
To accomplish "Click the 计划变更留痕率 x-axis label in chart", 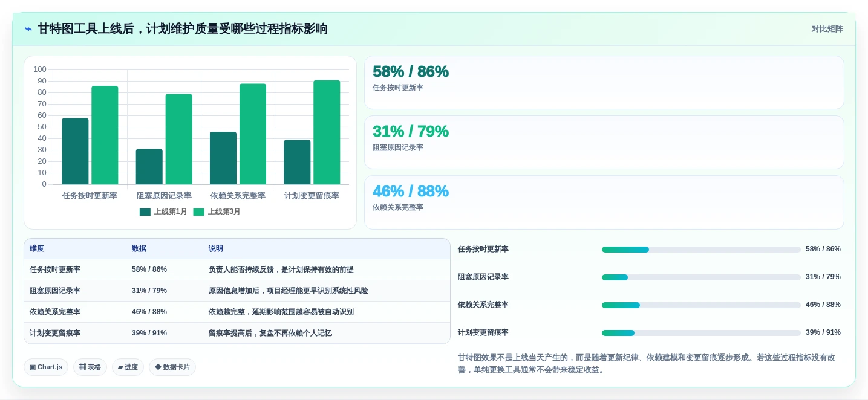I will pos(312,195).
